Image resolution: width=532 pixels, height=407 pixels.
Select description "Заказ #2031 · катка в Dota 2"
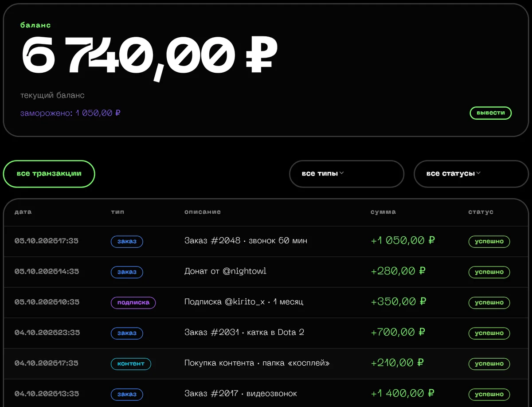point(244,333)
